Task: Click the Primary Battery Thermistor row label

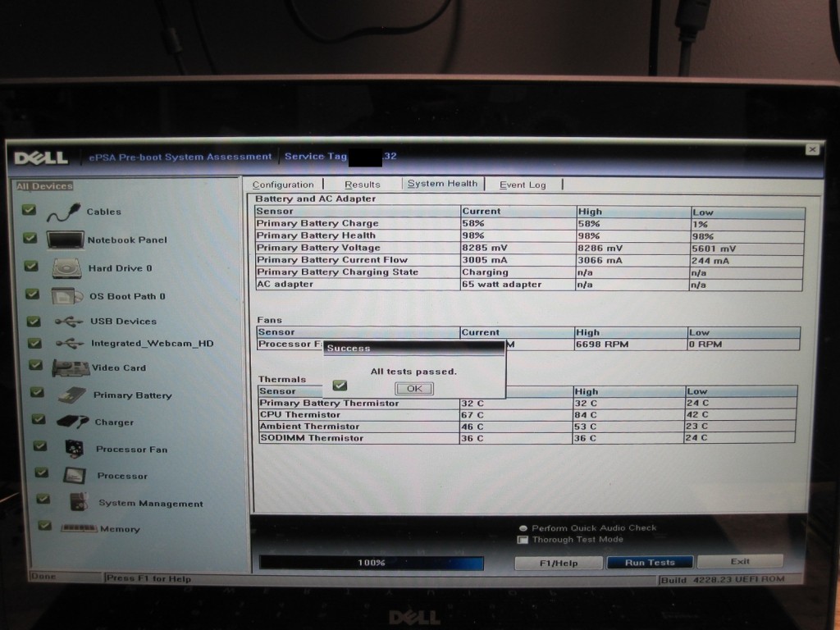Action: [329, 404]
